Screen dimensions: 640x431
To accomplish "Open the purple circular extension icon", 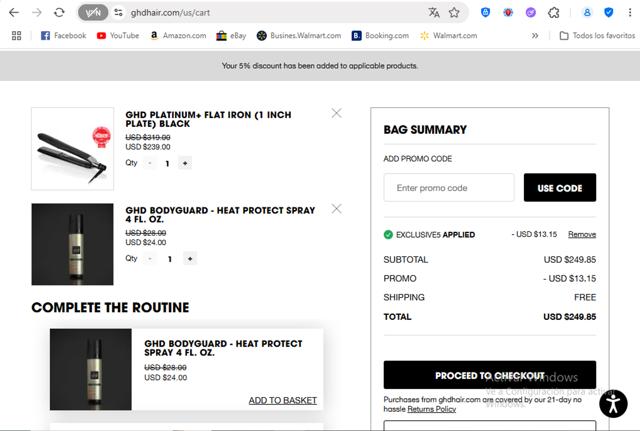I will tap(530, 13).
